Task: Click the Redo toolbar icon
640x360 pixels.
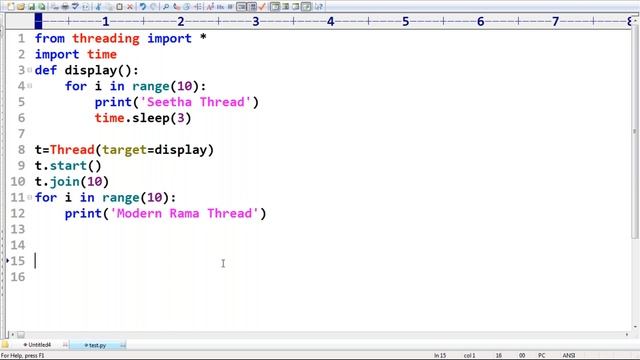Action: tap(153, 7)
